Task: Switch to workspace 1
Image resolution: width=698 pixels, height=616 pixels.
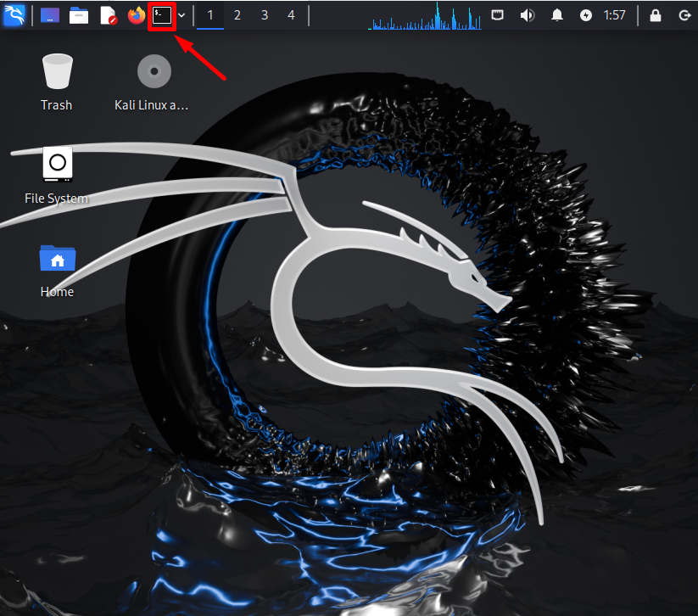Action: 210,15
